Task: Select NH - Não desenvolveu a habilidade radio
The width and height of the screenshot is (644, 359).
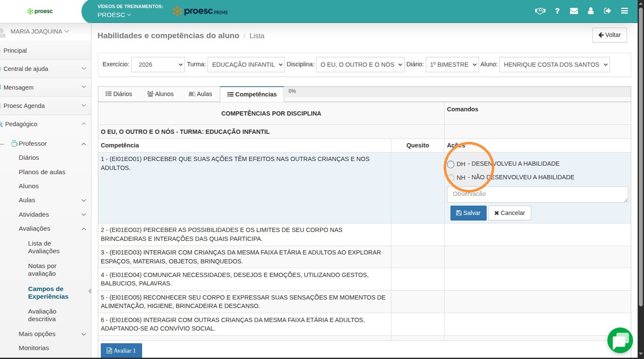Action: coord(451,178)
